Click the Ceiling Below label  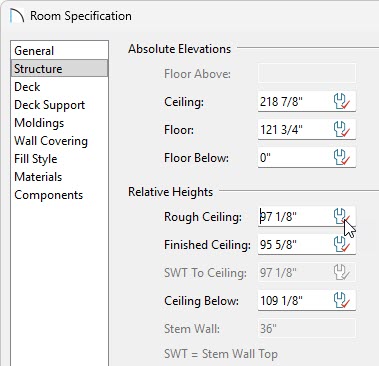(201, 301)
